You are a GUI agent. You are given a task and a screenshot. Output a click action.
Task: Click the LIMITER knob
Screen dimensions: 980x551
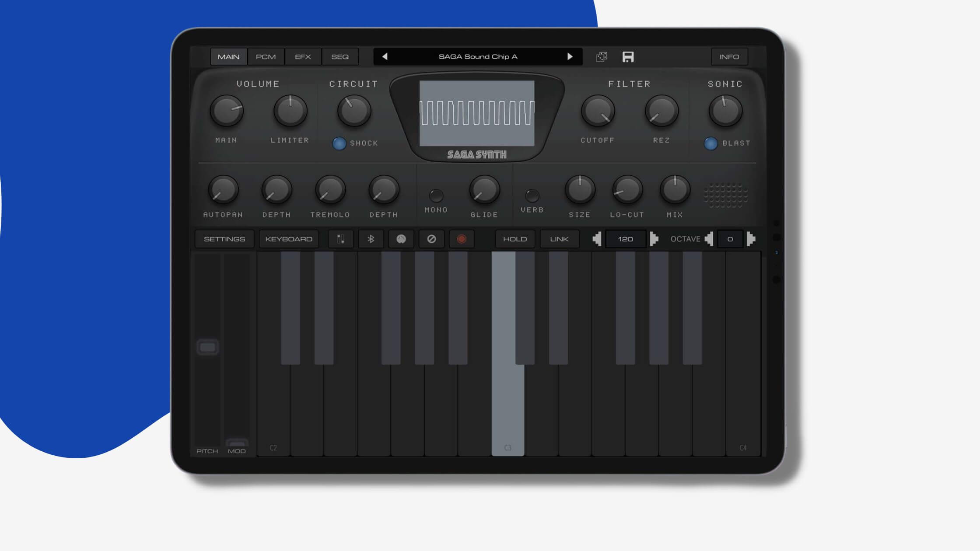[x=290, y=111]
